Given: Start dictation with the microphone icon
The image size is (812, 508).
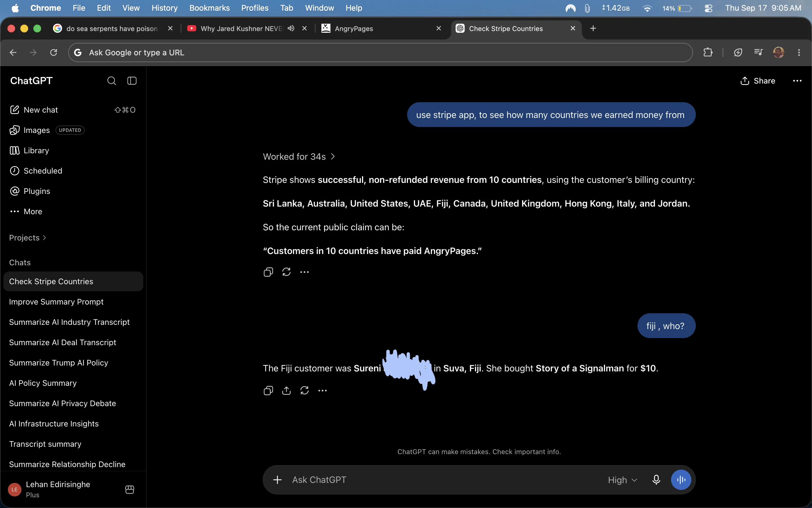Looking at the screenshot, I should point(656,480).
